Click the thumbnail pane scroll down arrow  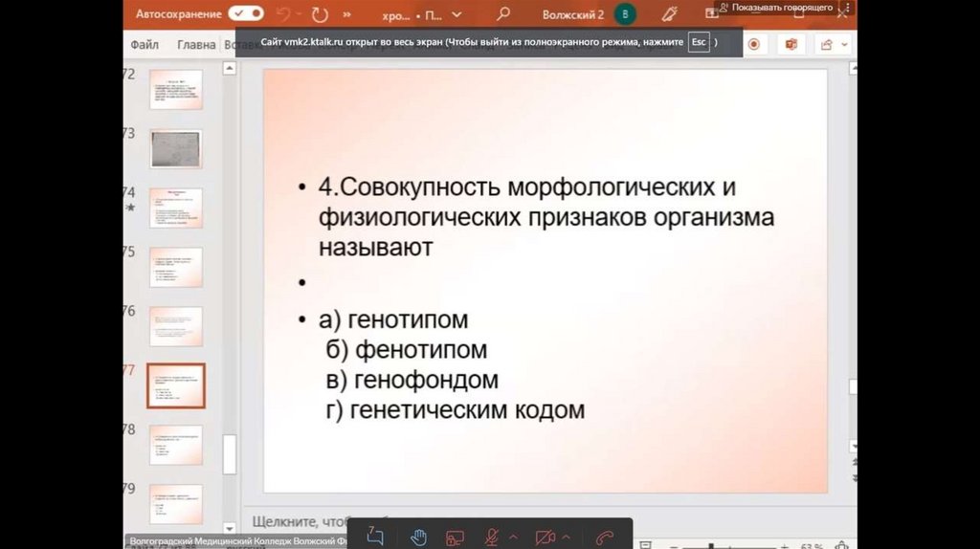230,528
